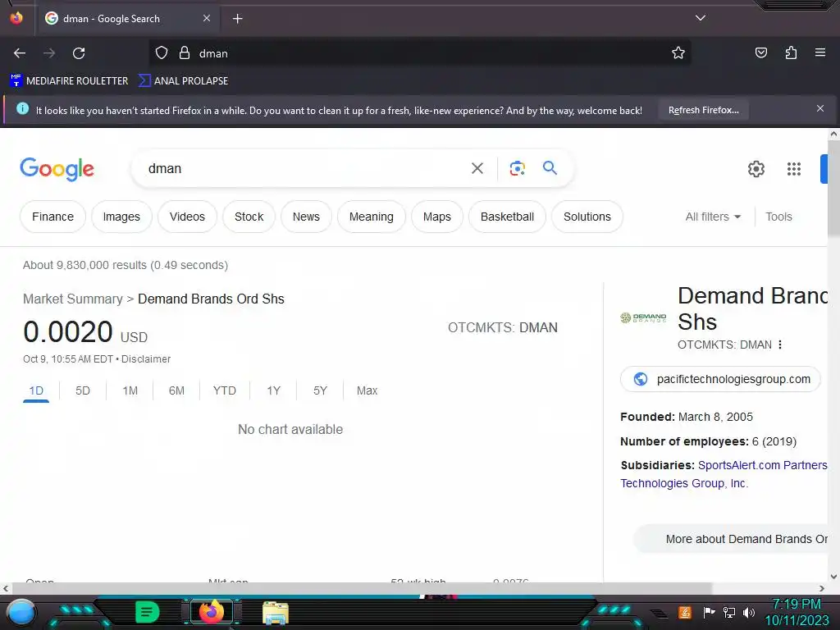
Task: Open the MEDIAFIRE ROULETTER bookmark
Action: point(69,81)
